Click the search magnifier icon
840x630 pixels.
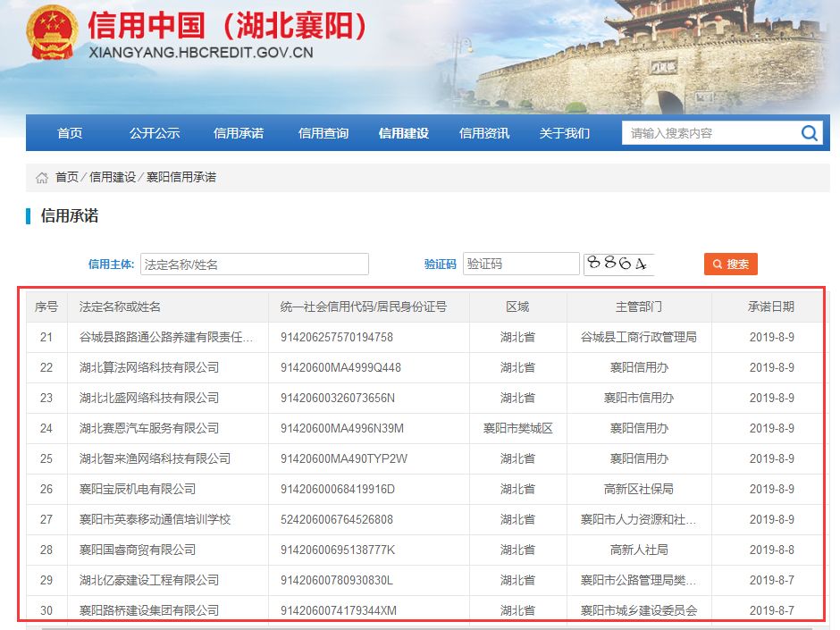coord(809,133)
